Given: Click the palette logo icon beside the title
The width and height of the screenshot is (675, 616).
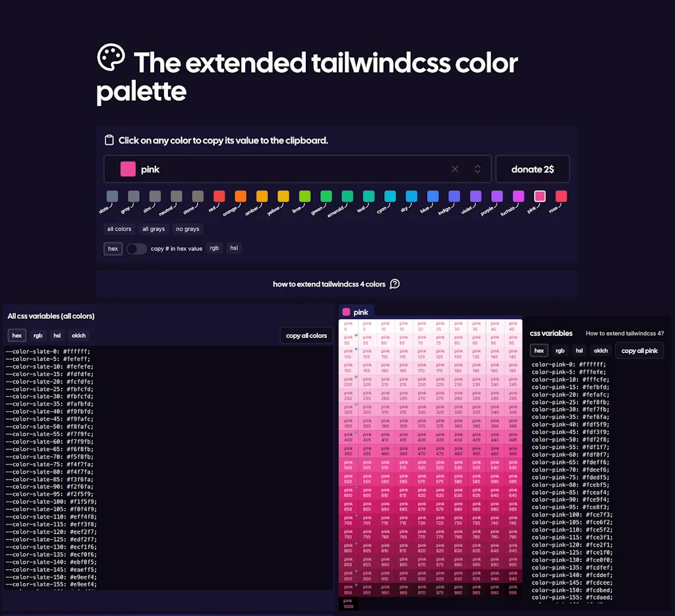Looking at the screenshot, I should click(x=111, y=58).
